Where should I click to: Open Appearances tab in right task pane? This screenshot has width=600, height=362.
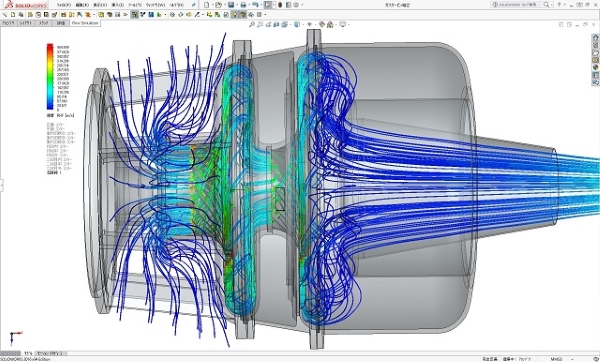(x=595, y=67)
